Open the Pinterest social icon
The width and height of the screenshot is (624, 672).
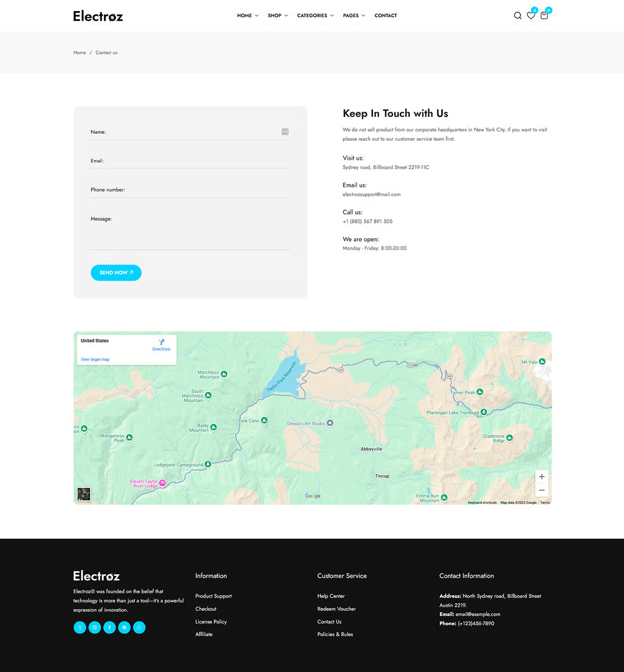coord(124,627)
